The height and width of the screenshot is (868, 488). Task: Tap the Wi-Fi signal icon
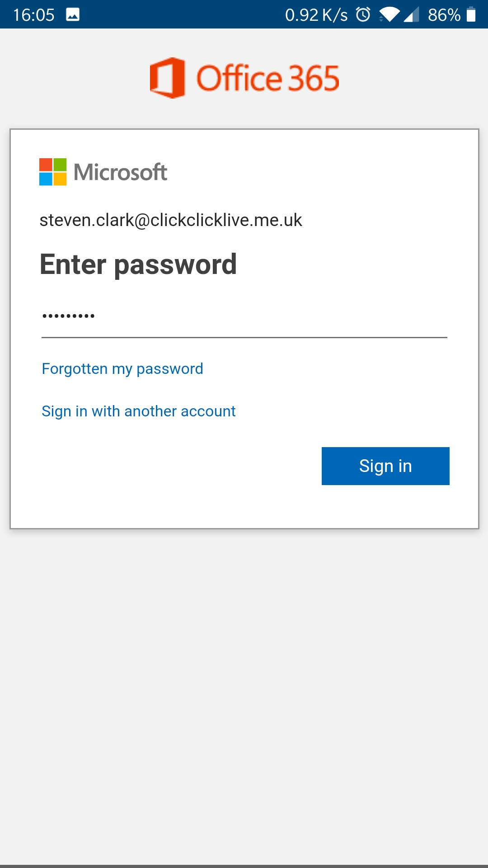click(x=389, y=14)
